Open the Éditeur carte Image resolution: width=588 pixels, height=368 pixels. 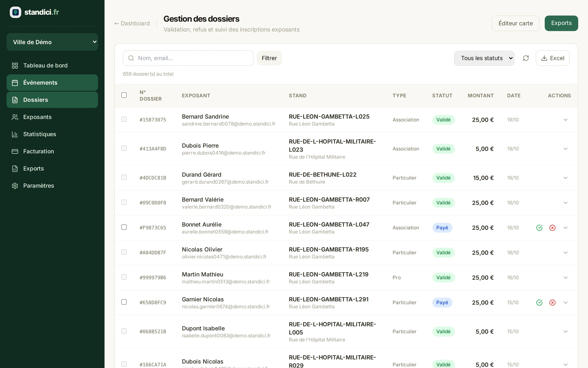(x=516, y=23)
